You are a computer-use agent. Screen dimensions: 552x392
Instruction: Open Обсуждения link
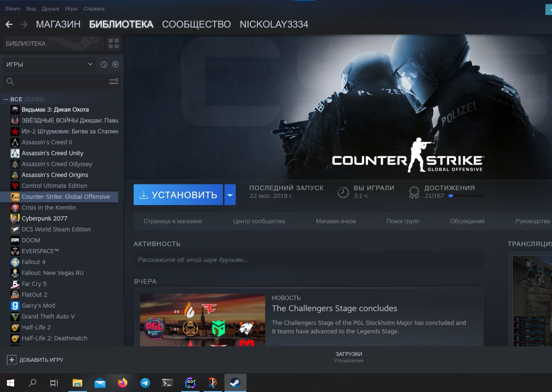[x=467, y=221]
